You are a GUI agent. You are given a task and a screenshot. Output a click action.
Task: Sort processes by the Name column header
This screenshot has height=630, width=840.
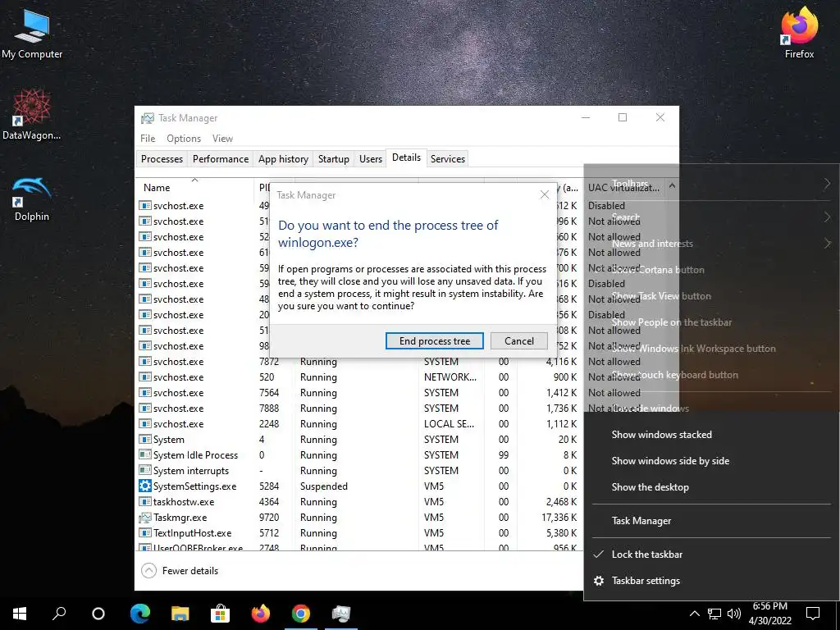coord(157,188)
